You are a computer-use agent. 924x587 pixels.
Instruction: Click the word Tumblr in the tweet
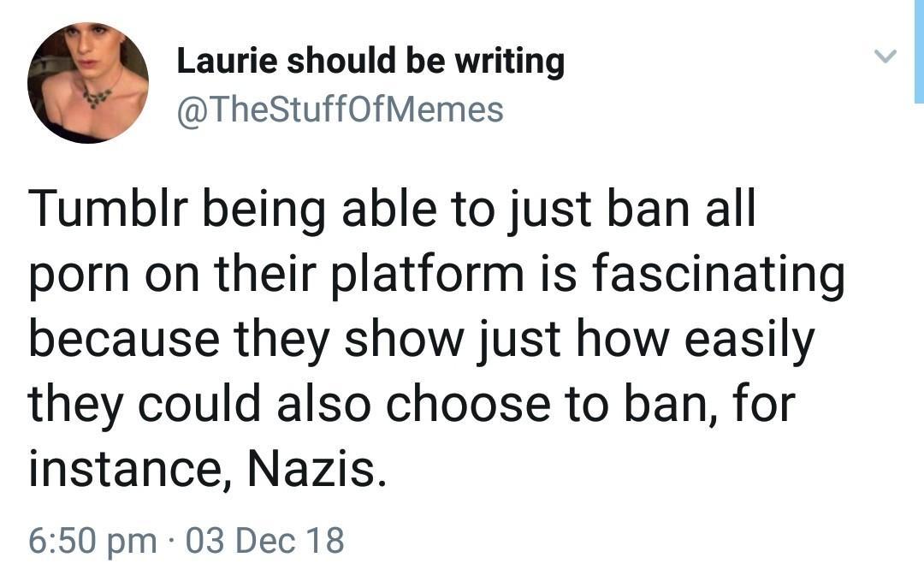[x=109, y=210]
